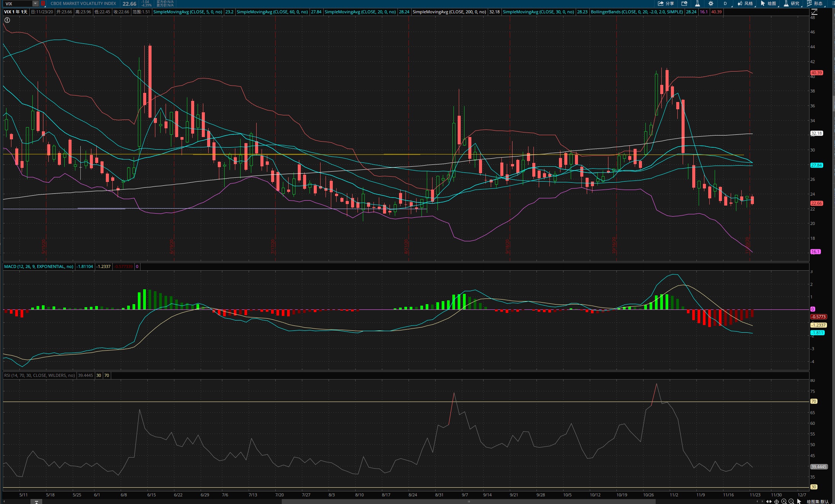Select the pointer cursor tool at bottom
The width and height of the screenshot is (835, 504).
(799, 501)
